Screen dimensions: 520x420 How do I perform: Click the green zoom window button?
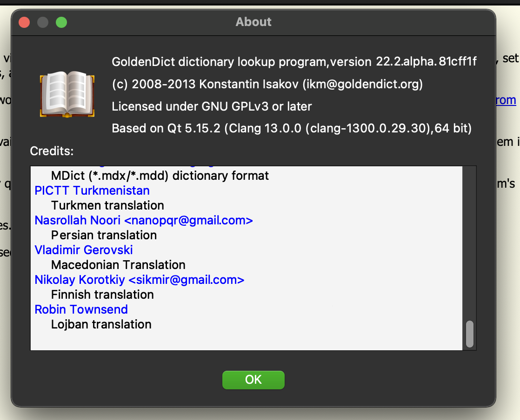[x=61, y=22]
